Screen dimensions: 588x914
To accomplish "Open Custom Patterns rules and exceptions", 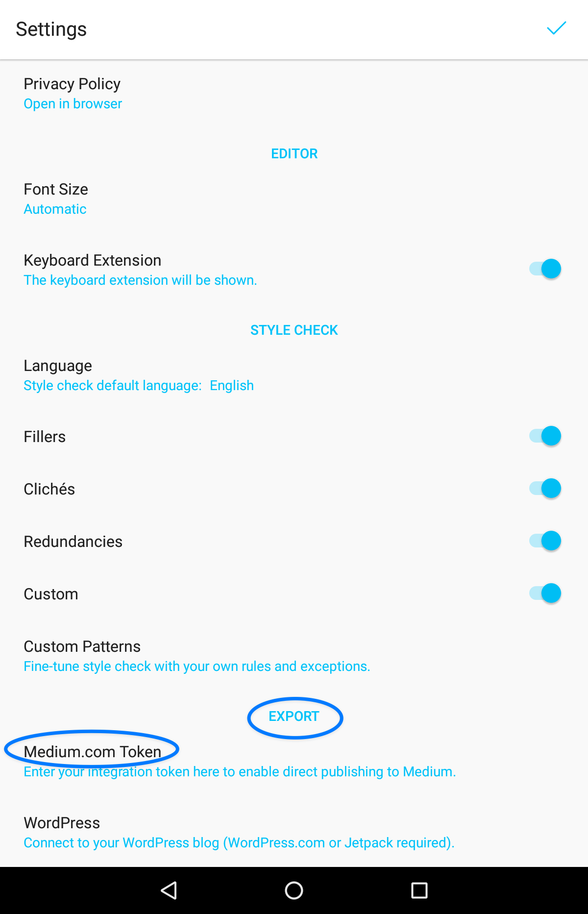I will 294,656.
